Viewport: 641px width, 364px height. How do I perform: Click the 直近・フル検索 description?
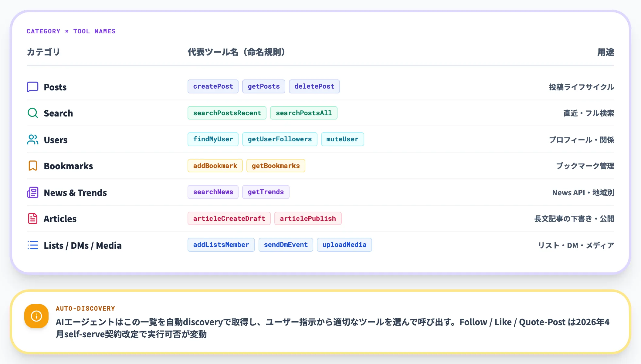click(589, 113)
